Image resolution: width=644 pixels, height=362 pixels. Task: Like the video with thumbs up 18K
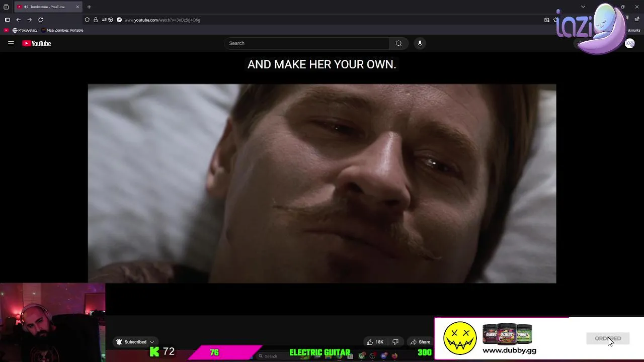(375, 342)
